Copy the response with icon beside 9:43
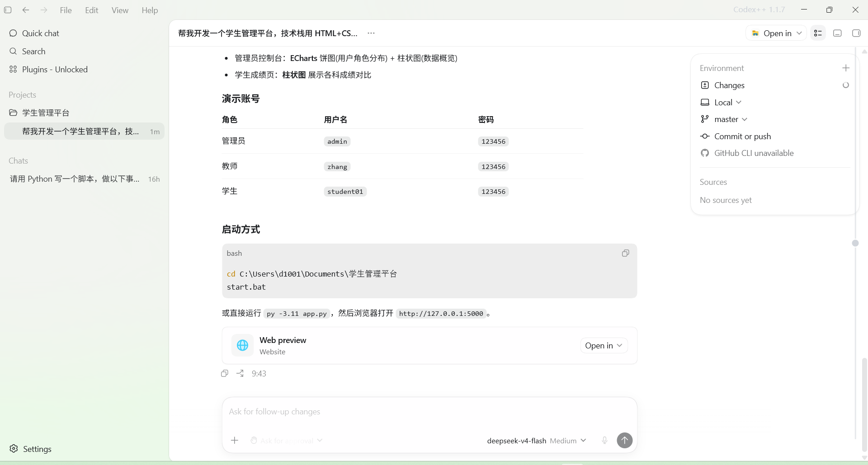868x465 pixels. pyautogui.click(x=225, y=373)
